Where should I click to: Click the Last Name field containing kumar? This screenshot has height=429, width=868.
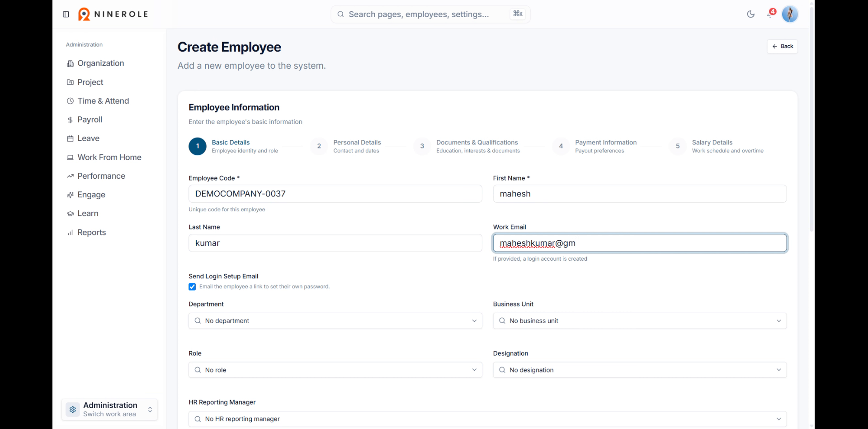pyautogui.click(x=335, y=243)
